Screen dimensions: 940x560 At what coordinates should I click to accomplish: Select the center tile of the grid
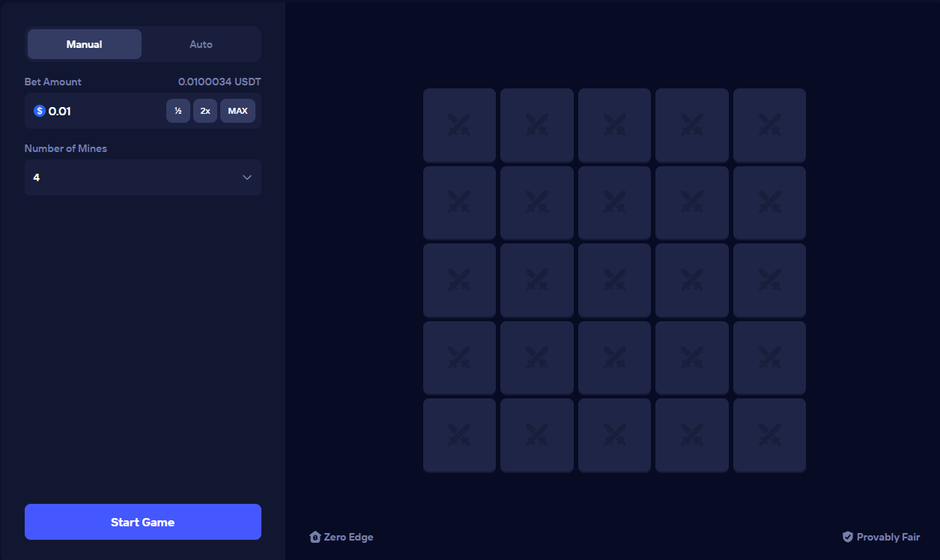[614, 280]
